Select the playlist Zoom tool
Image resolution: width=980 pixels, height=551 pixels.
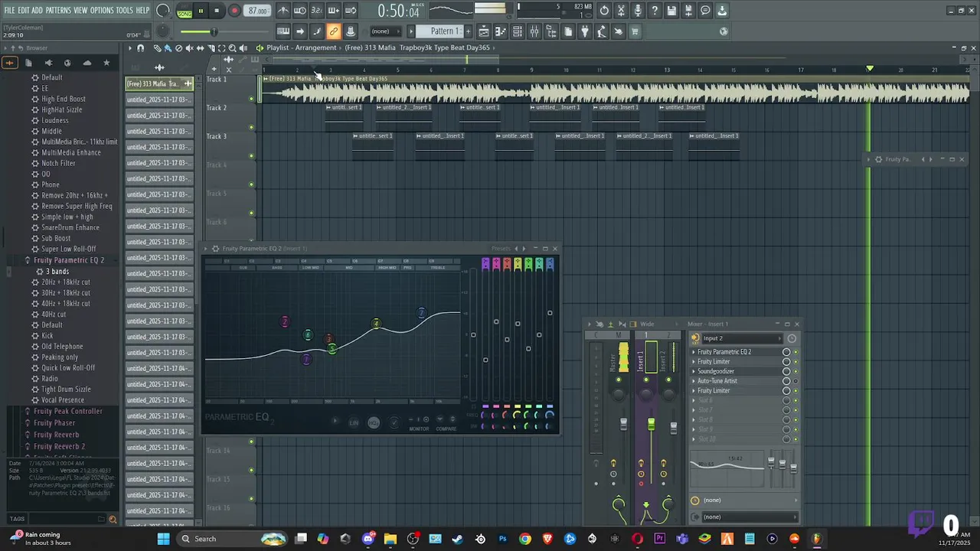click(x=232, y=48)
